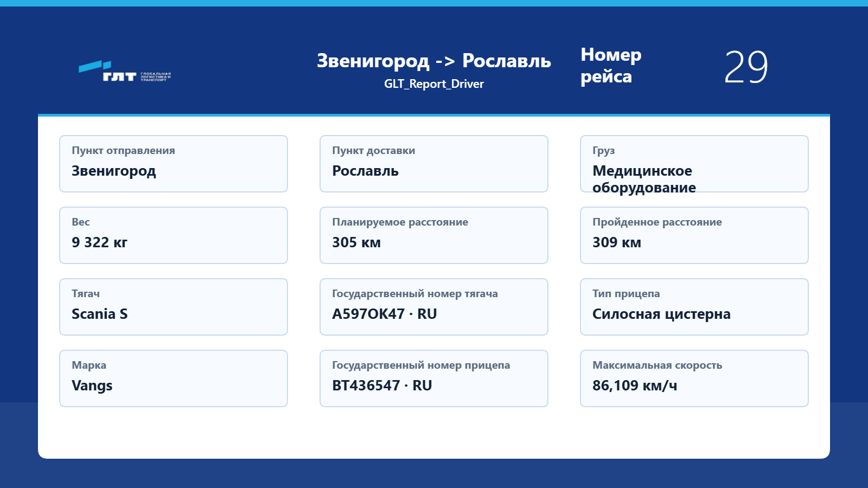Select trailer plate BT436547 · RU
Screen dimensions: 868x488
pyautogui.click(x=382, y=386)
